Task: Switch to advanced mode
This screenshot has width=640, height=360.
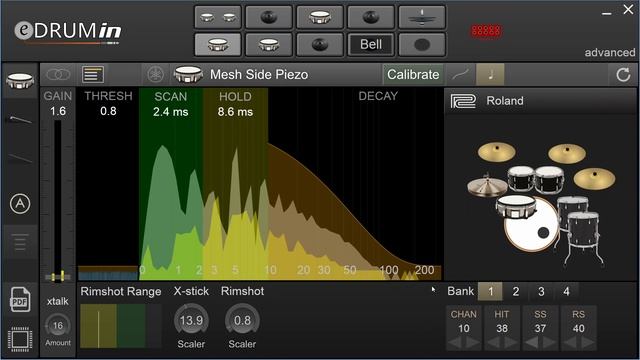Action: pyautogui.click(x=609, y=52)
